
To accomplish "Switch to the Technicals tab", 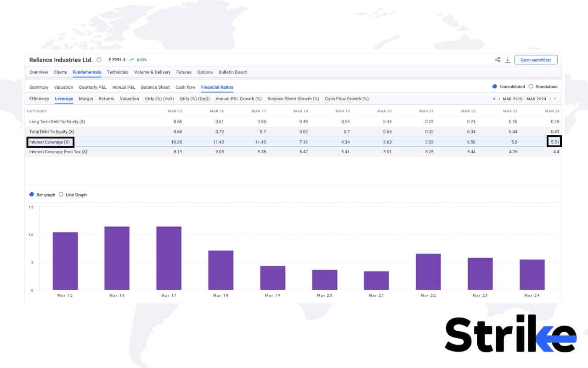I will pos(118,72).
